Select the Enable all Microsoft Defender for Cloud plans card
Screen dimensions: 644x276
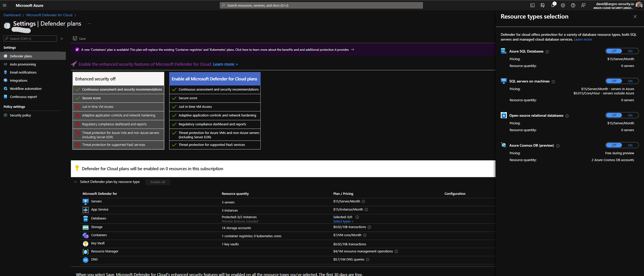215,111
